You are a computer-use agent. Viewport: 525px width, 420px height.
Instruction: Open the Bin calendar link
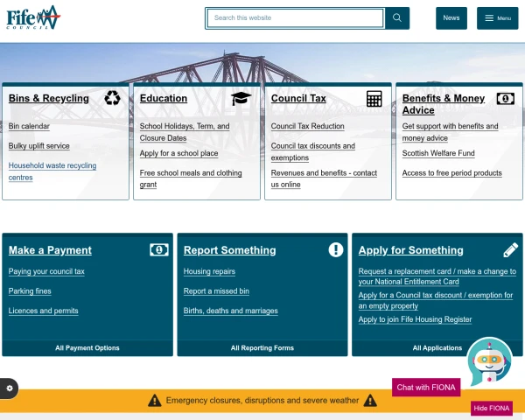pyautogui.click(x=29, y=126)
